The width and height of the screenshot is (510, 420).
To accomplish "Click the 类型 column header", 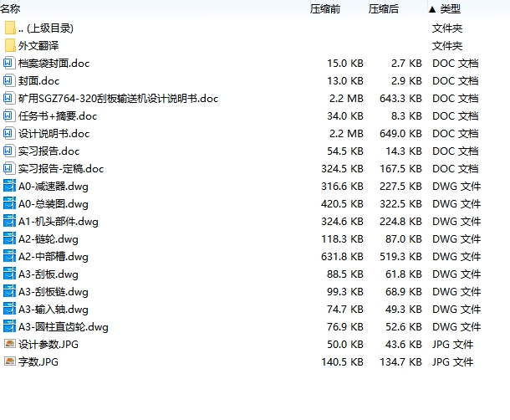I will [451, 9].
